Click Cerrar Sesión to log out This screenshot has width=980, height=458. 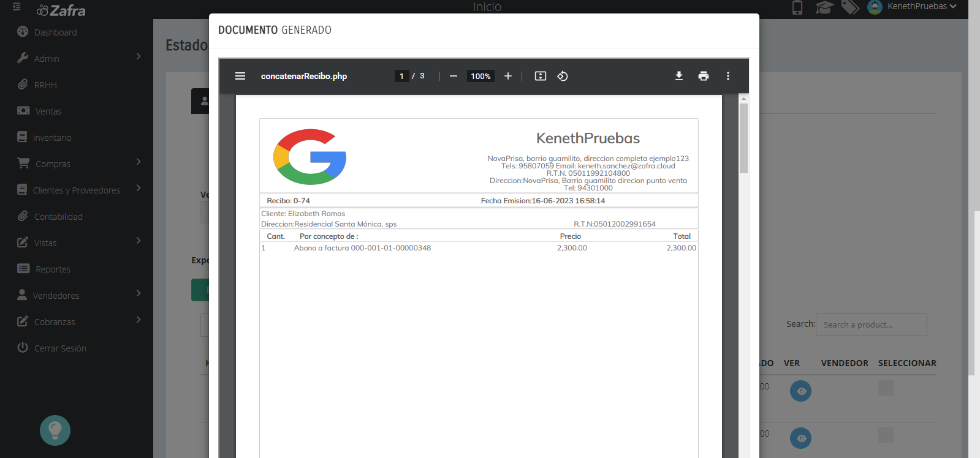(x=60, y=348)
